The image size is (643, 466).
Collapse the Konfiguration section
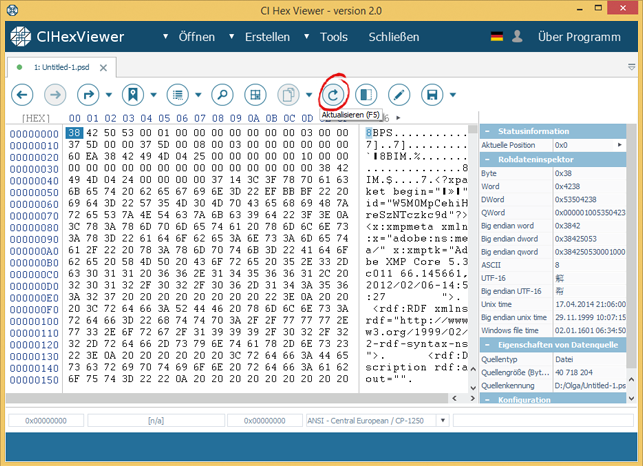pos(487,400)
